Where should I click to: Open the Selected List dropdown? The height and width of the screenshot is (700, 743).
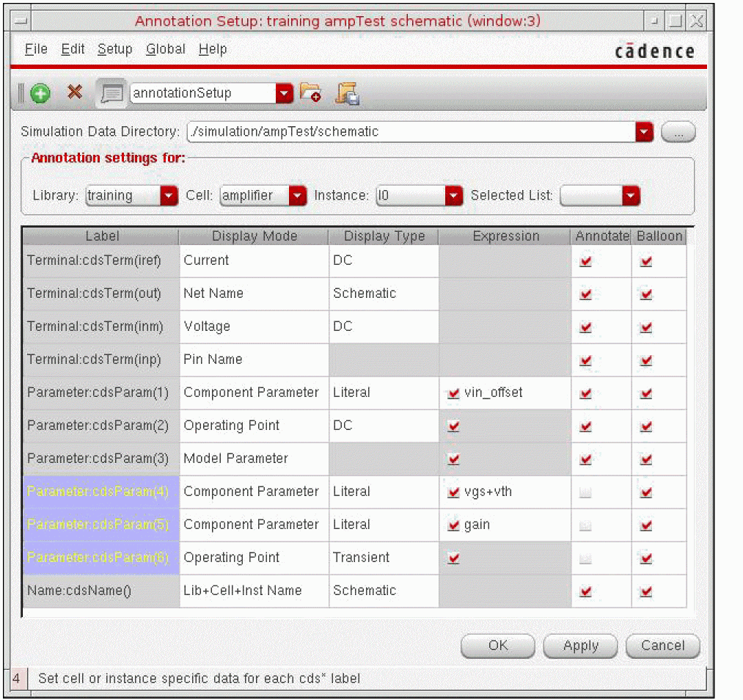(x=631, y=196)
